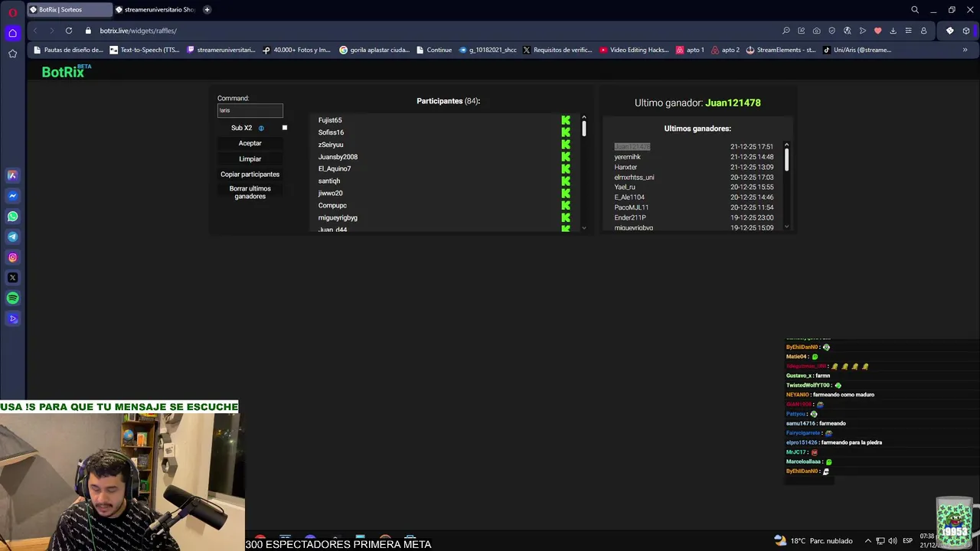Open Easy Setup sliders icon
Screen dimensions: 980x551
(x=908, y=31)
